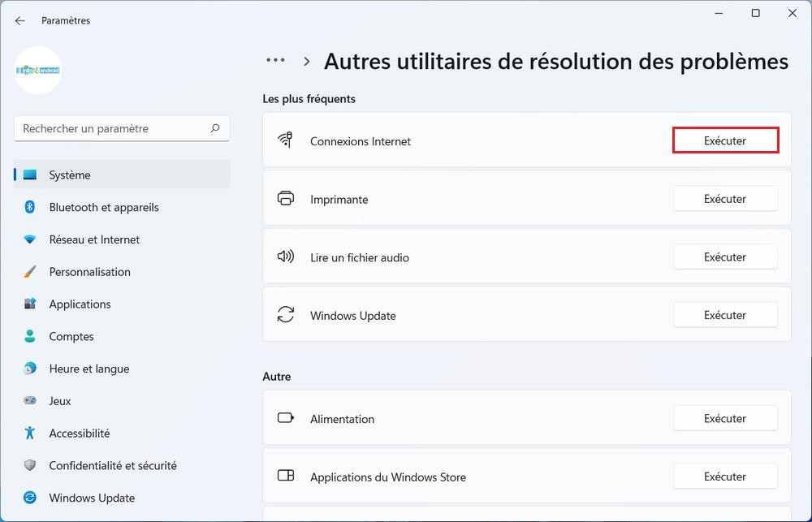This screenshot has width=812, height=522.
Task: Click the audio speaker icon
Action: 285,256
